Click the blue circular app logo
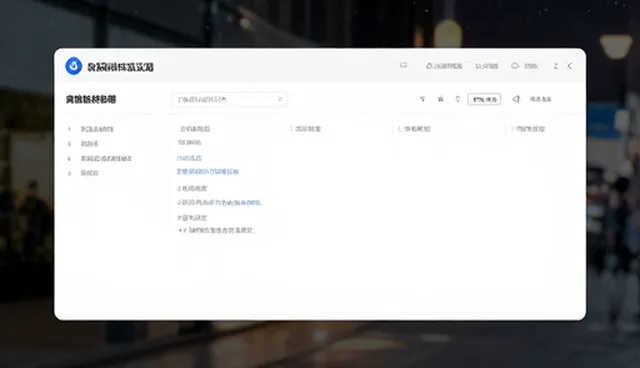 click(x=73, y=66)
